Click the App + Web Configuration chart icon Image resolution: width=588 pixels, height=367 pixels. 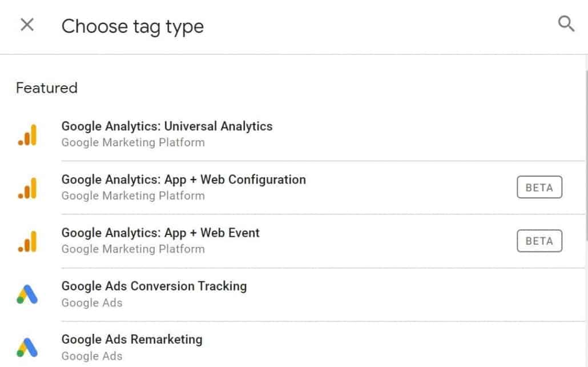[x=27, y=188]
